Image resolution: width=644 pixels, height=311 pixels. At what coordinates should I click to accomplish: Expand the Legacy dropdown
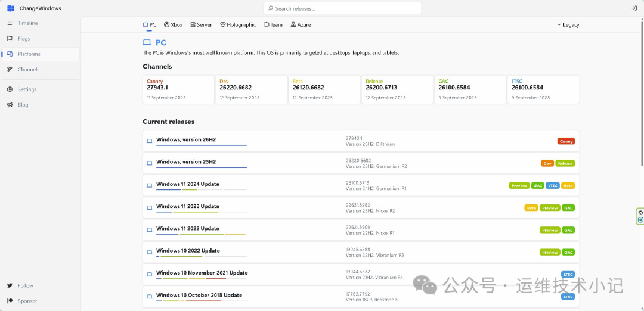click(568, 25)
